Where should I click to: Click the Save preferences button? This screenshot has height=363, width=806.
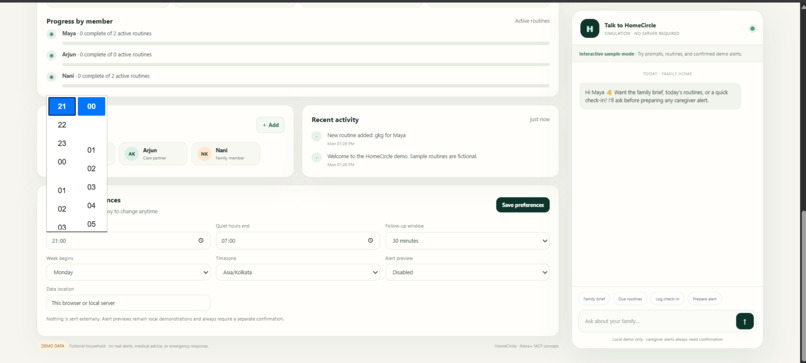tap(523, 205)
